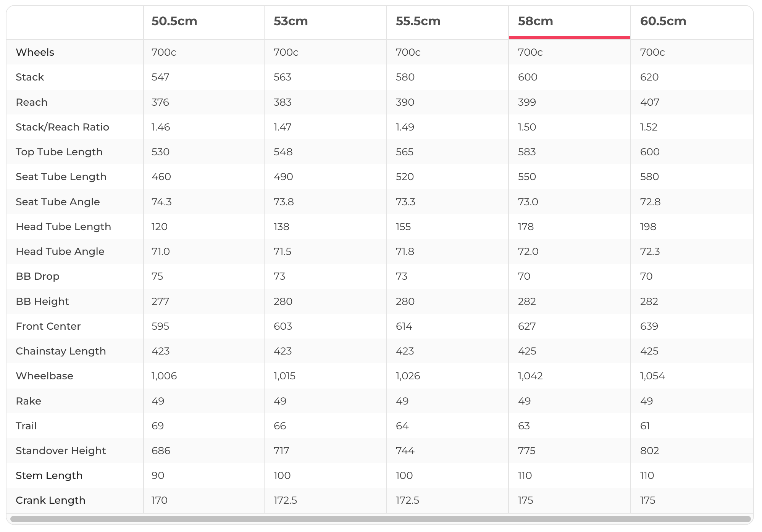Viewport: 762px width, 532px height.
Task: Click the Wheelbase row label
Action: (44, 376)
